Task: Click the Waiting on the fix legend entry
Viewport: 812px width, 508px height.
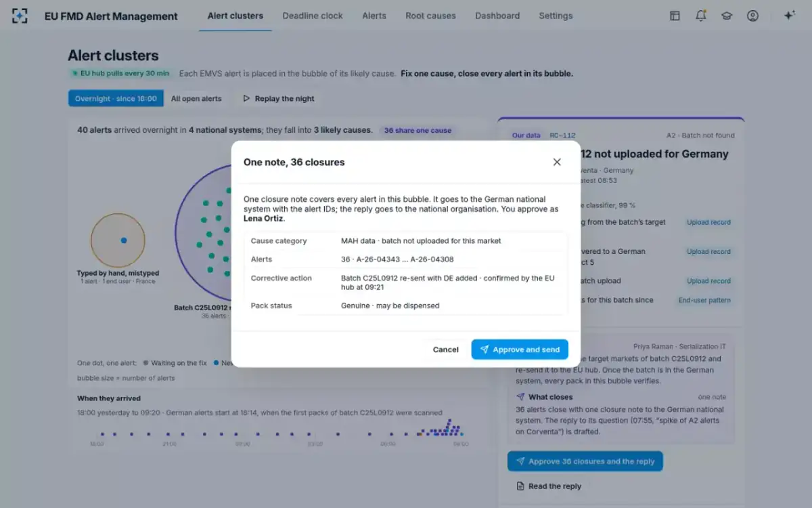Action: 175,363
